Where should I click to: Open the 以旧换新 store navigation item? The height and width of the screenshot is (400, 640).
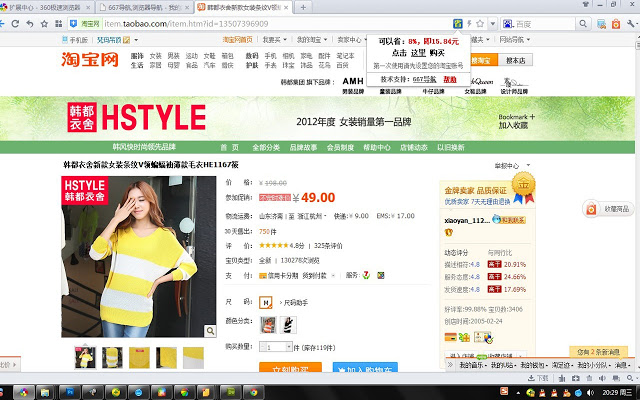click(451, 147)
